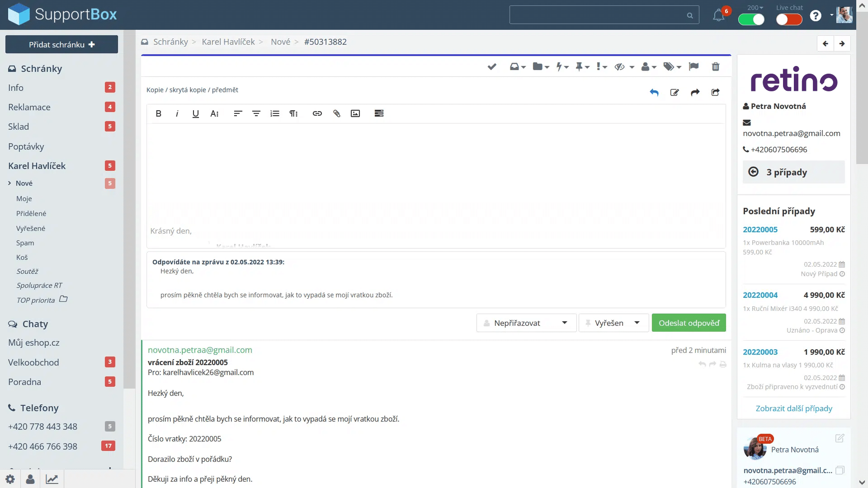Click the trash delete ticket icon
The width and height of the screenshot is (868, 488).
pos(715,67)
